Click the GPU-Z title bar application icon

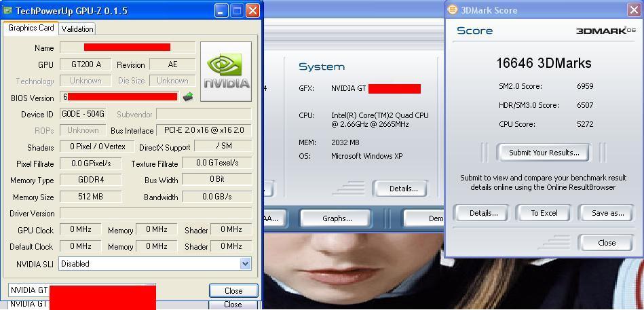pyautogui.click(x=7, y=11)
